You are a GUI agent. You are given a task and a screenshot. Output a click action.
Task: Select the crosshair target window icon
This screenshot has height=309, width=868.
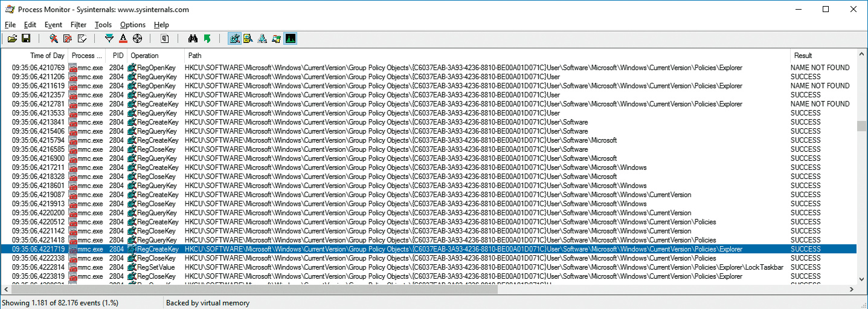click(137, 39)
